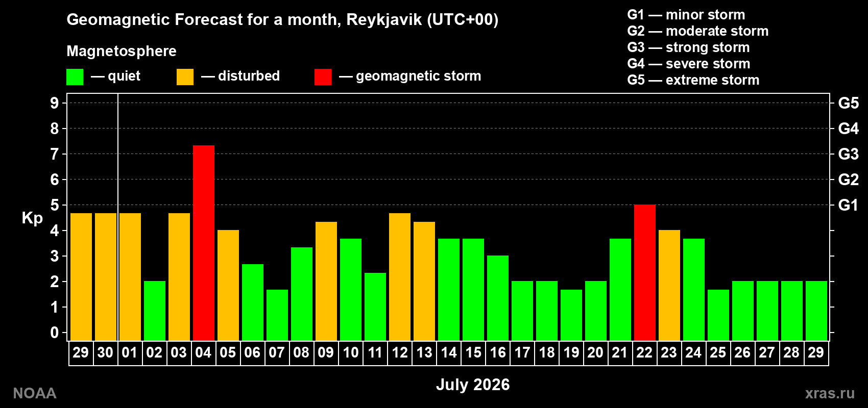Click the date label 22 on axis
This screenshot has height=408, width=868.
click(x=644, y=352)
